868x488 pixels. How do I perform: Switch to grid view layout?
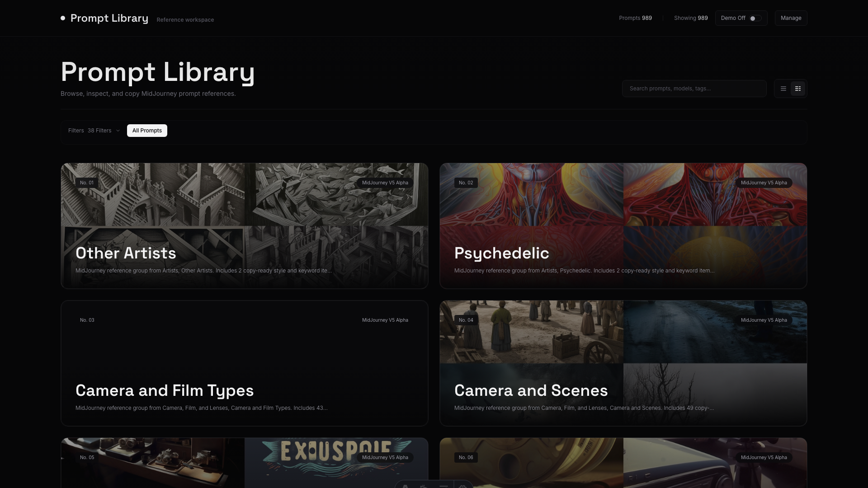tap(798, 89)
